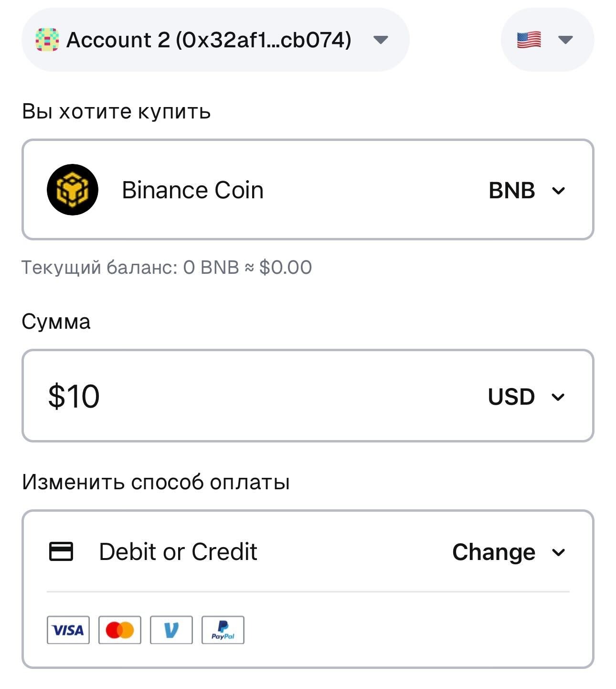Click the Visa payment icon
616x689 pixels.
(x=68, y=630)
